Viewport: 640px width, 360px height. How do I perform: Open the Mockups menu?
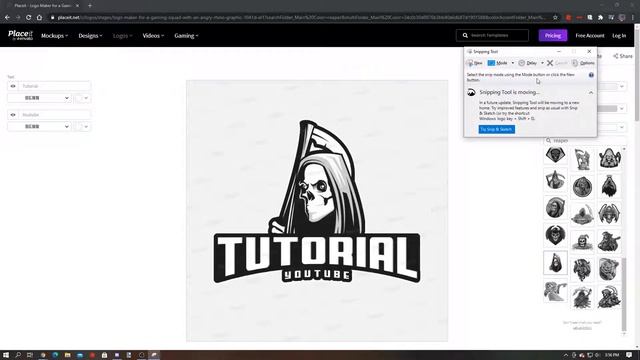click(54, 36)
